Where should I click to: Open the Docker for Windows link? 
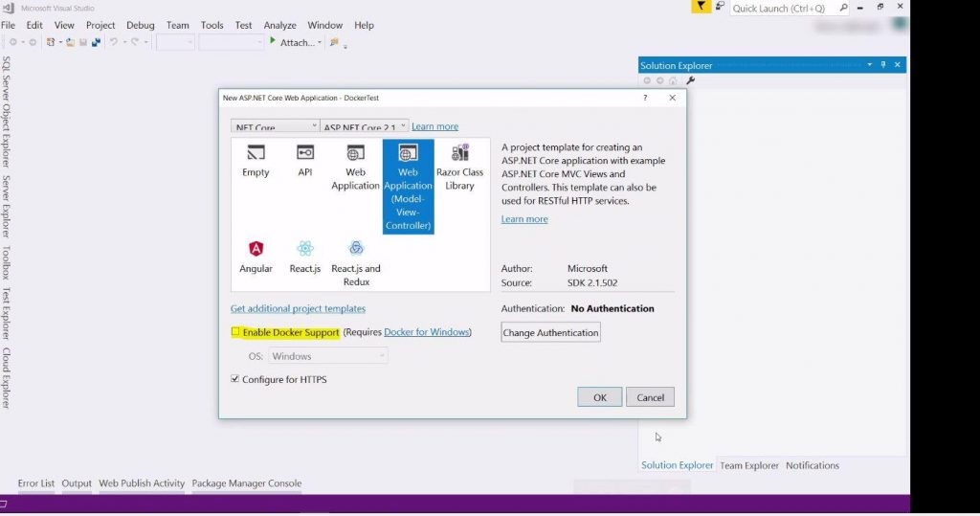[426, 332]
